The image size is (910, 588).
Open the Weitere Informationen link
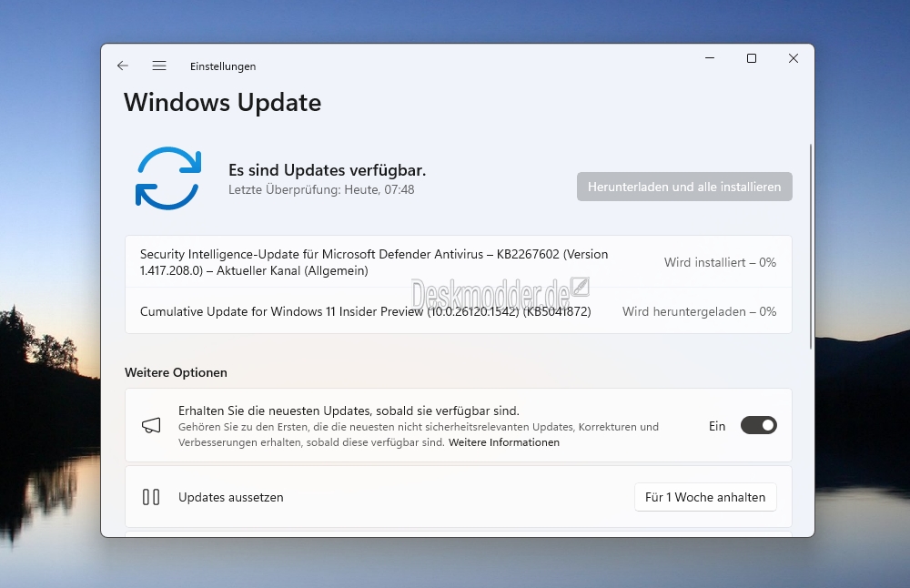pos(504,442)
